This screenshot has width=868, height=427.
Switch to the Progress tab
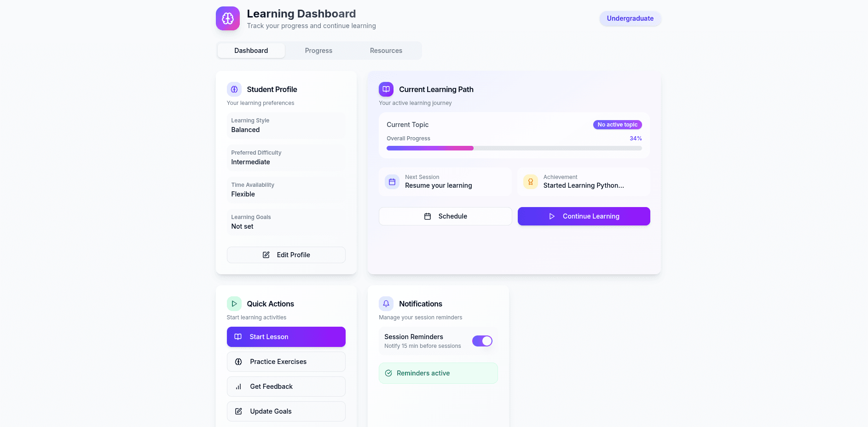318,51
